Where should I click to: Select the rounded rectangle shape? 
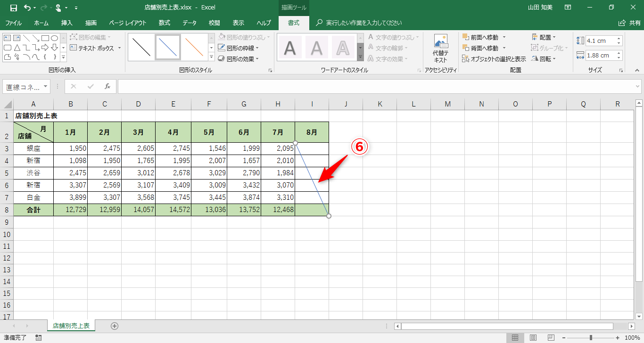tap(7, 48)
